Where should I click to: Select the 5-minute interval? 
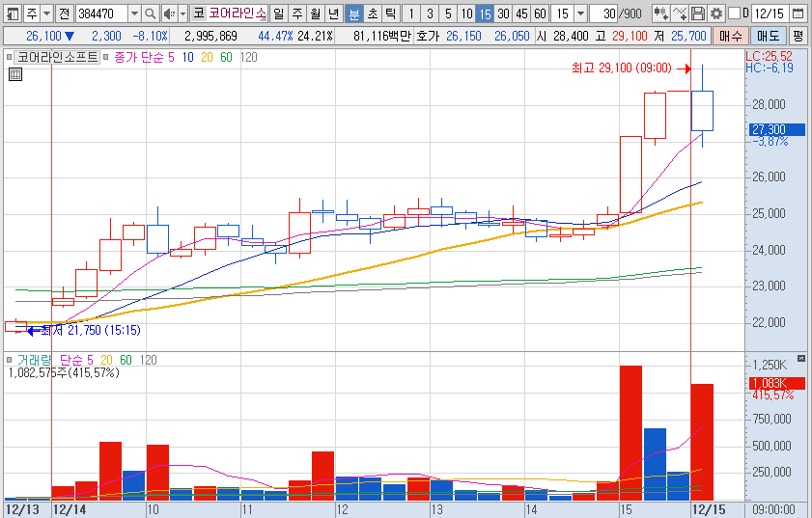point(448,14)
